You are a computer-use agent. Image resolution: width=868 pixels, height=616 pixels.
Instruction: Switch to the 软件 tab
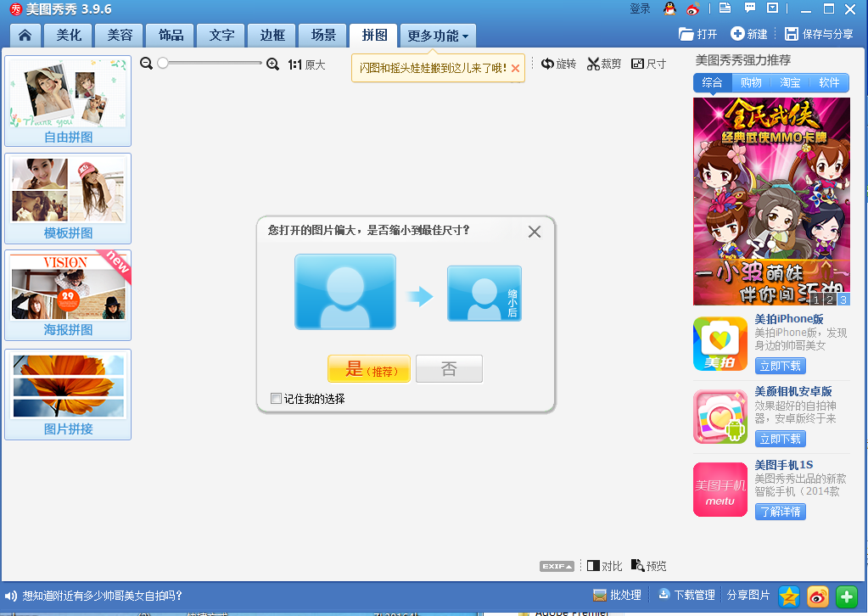829,82
